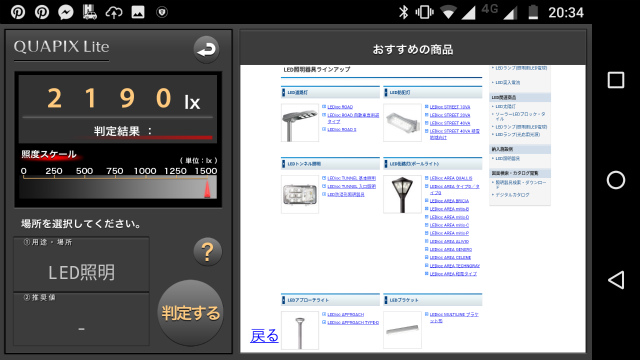
Task: Tap the 判定する judge button
Action: click(x=191, y=313)
